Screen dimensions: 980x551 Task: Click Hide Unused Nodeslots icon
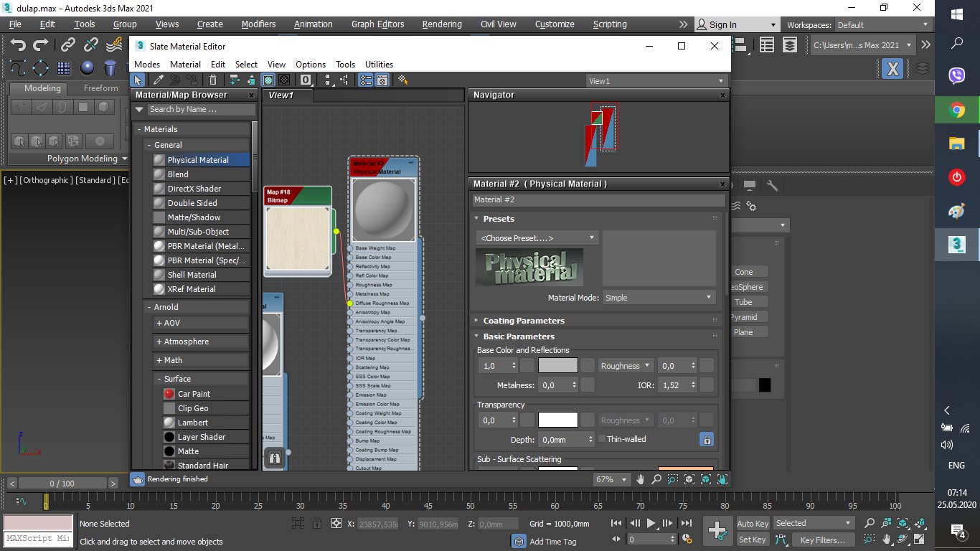coord(250,80)
